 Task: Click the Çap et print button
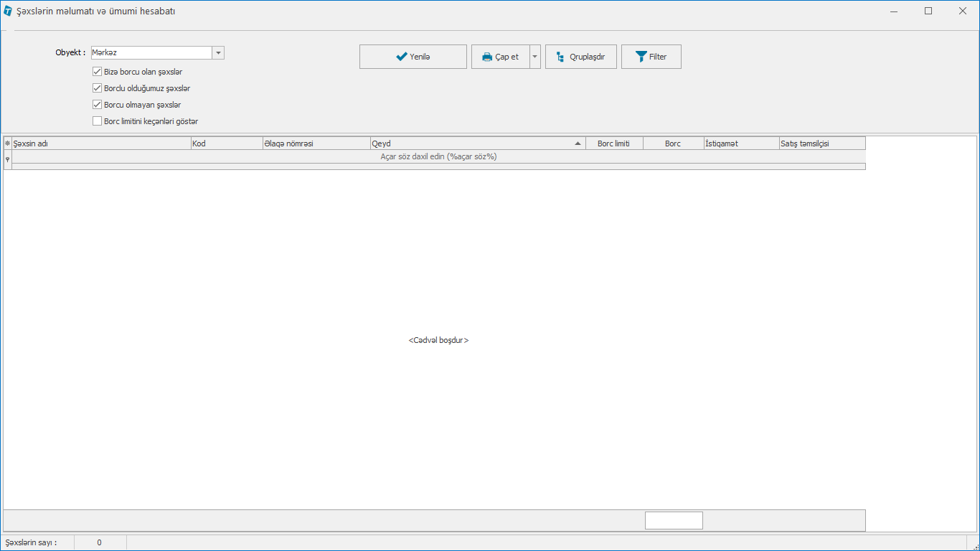coord(500,57)
